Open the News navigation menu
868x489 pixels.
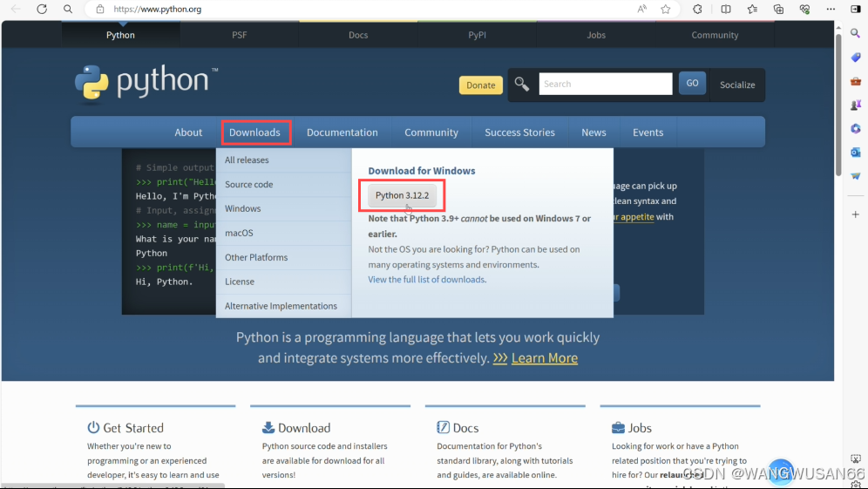[x=593, y=132]
